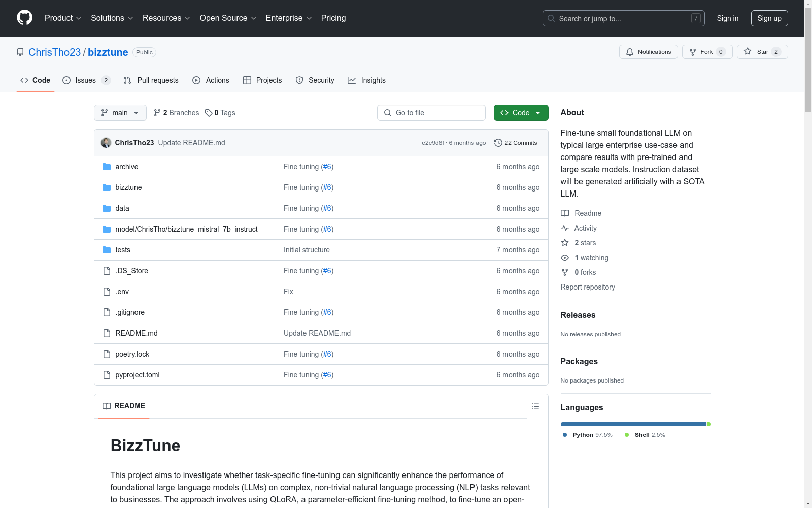Star the bizztune repository

(x=762, y=52)
